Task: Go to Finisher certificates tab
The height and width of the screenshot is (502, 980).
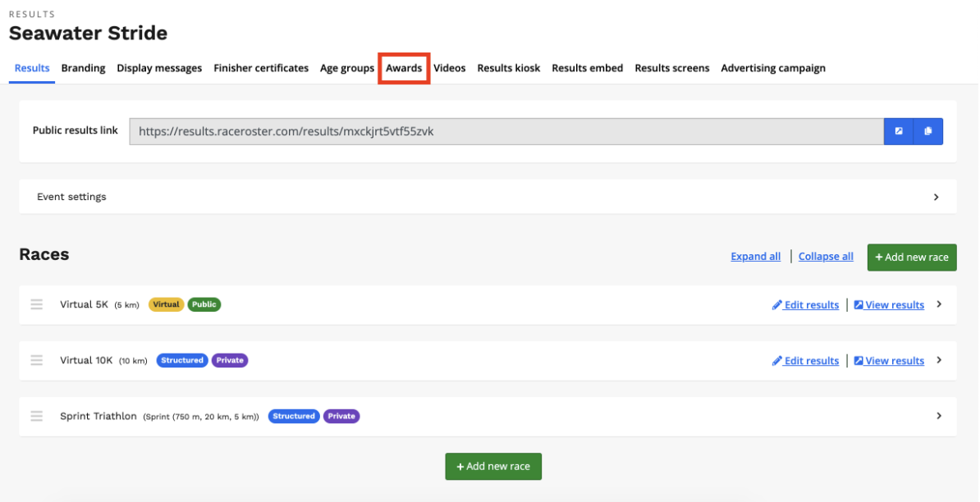Action: pos(261,68)
